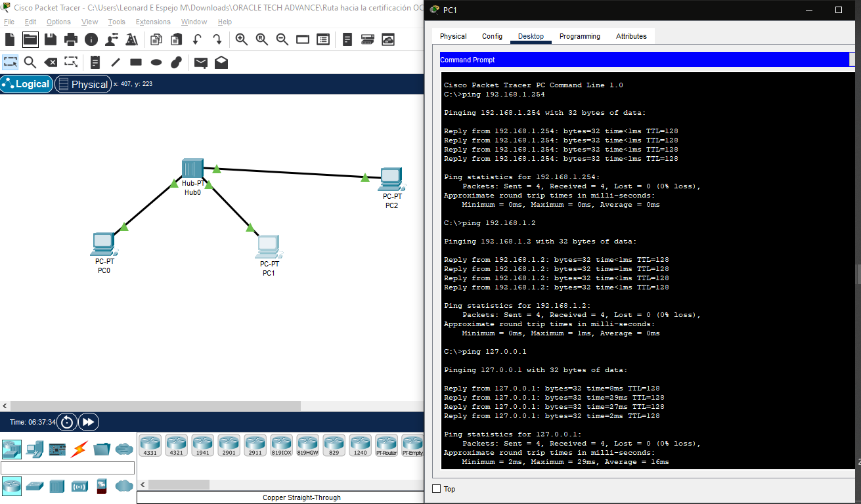Screen dimensions: 861x504
Task: Choose the Switches subcategory
Action: tap(35, 486)
